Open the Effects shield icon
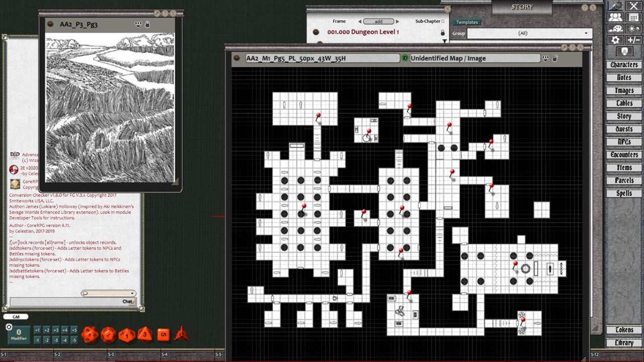 [624, 51]
